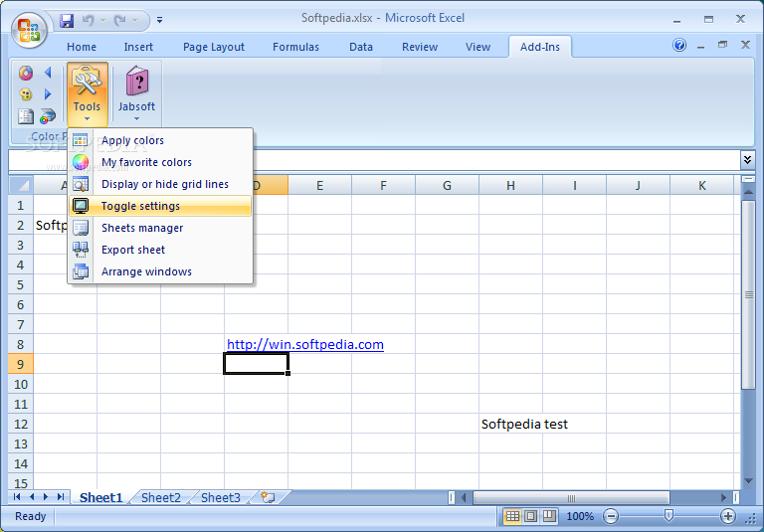Open Excel Help question mark icon
This screenshot has width=764, height=532.
[x=679, y=46]
